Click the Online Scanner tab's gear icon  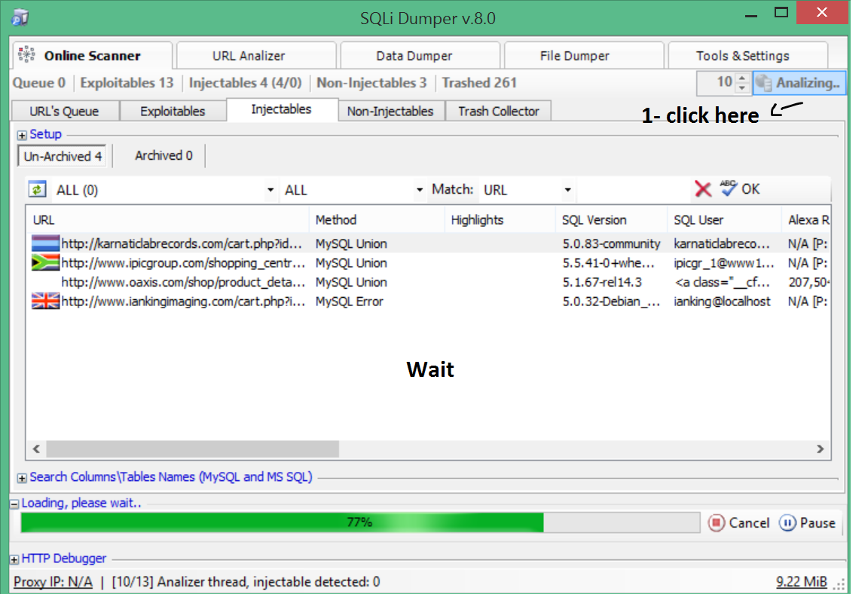coord(26,55)
